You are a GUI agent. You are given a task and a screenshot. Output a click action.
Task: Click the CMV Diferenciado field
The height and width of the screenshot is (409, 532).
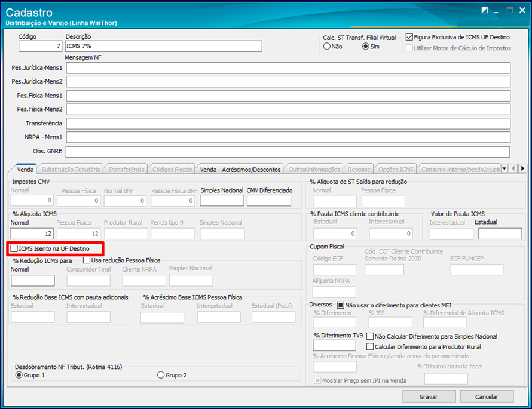[269, 201]
